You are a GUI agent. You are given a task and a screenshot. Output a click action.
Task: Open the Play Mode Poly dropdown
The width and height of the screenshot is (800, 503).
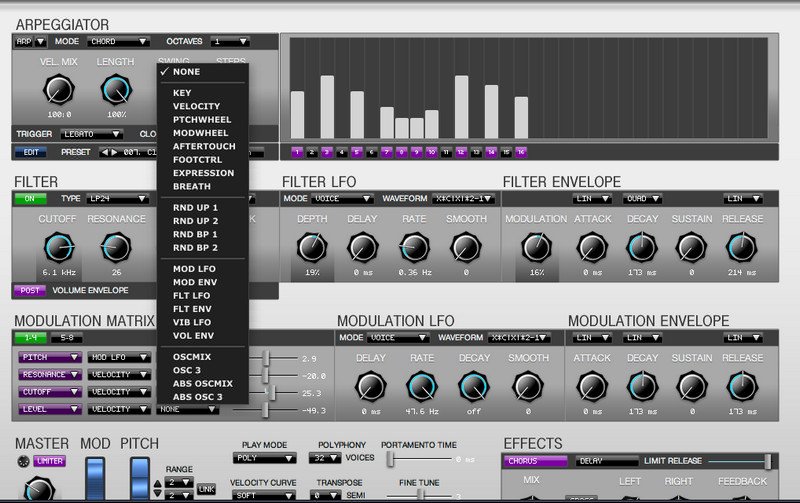pyautogui.click(x=264, y=458)
